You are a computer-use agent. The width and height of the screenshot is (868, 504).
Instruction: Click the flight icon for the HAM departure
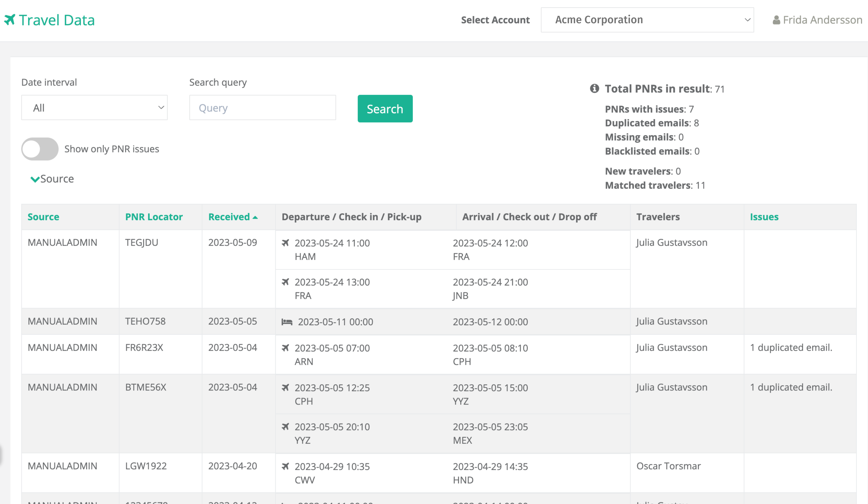286,243
